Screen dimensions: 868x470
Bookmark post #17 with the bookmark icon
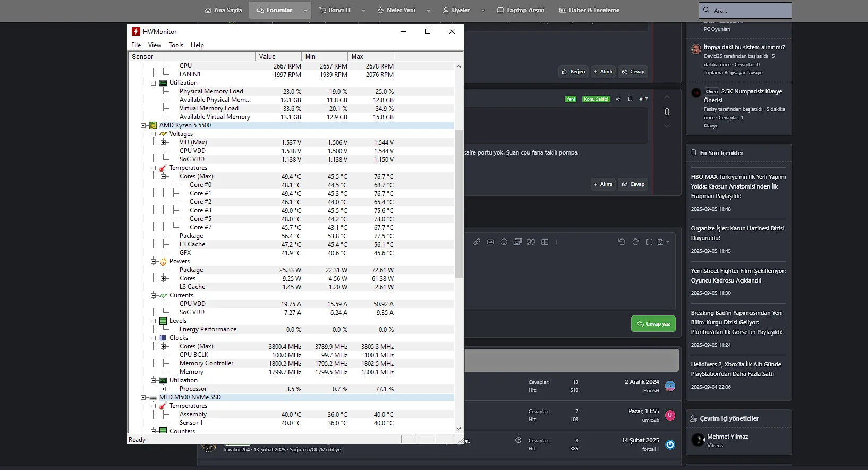pyautogui.click(x=630, y=99)
